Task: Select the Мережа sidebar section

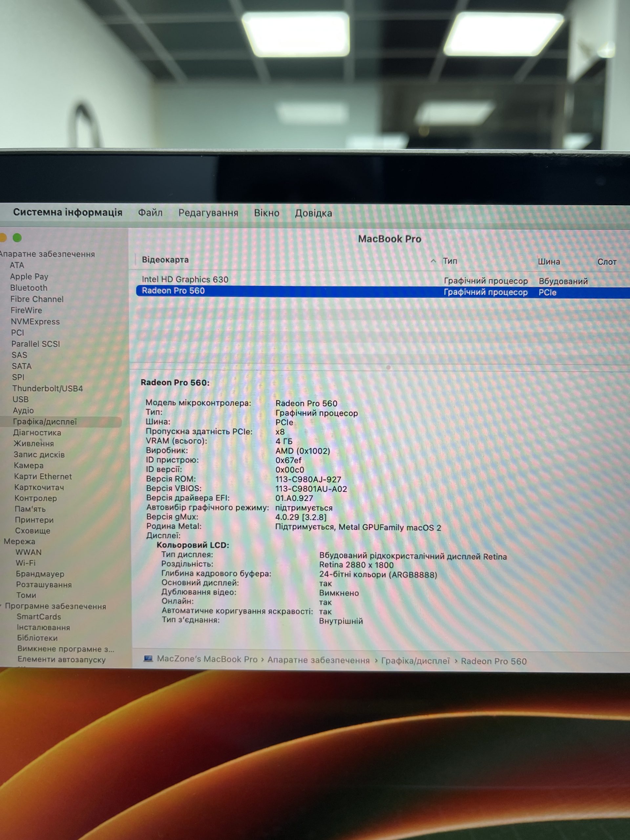Action: (x=19, y=541)
